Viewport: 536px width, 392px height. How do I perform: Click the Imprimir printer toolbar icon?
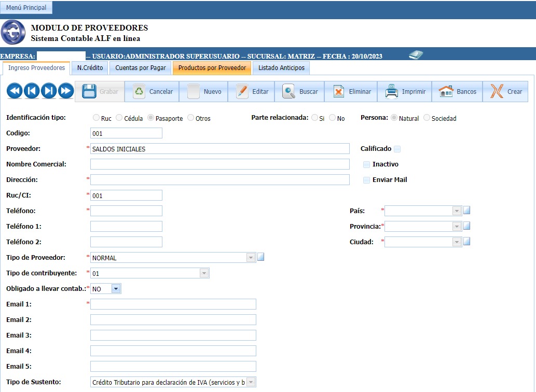pos(392,92)
